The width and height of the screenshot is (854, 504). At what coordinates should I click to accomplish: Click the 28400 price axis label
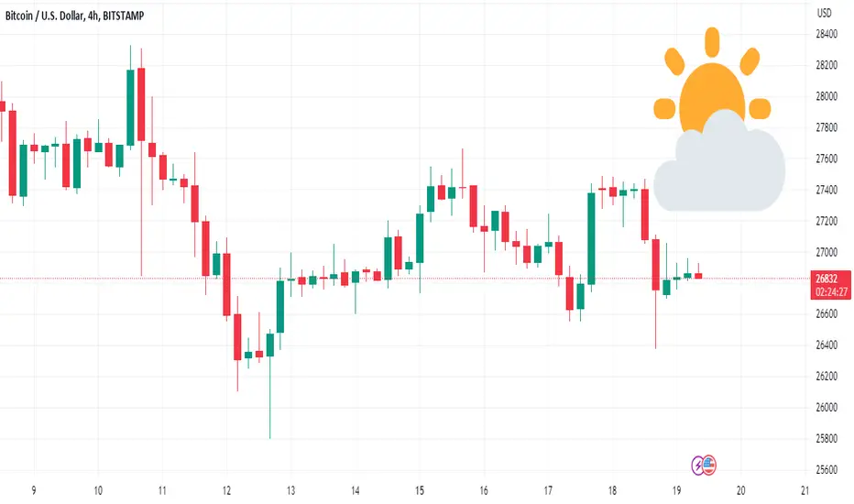click(827, 34)
